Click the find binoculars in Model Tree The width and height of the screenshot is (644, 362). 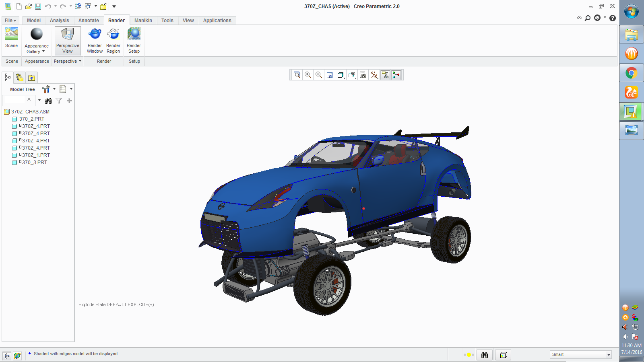[x=48, y=101]
